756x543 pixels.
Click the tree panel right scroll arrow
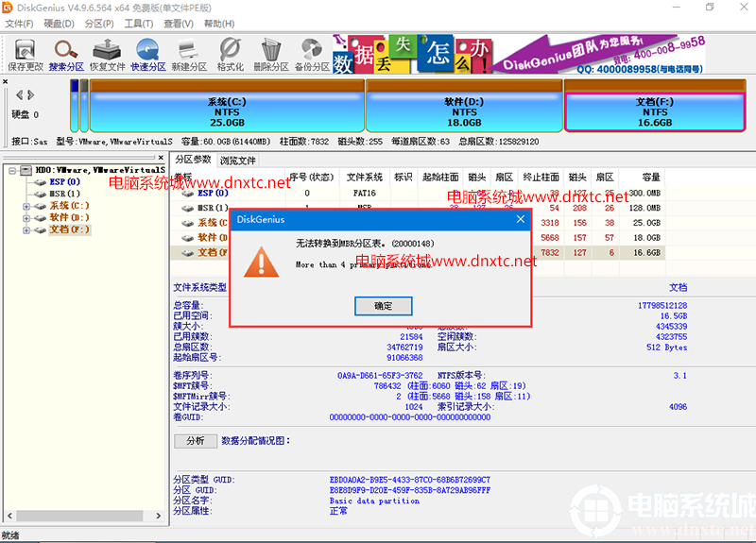point(159,516)
